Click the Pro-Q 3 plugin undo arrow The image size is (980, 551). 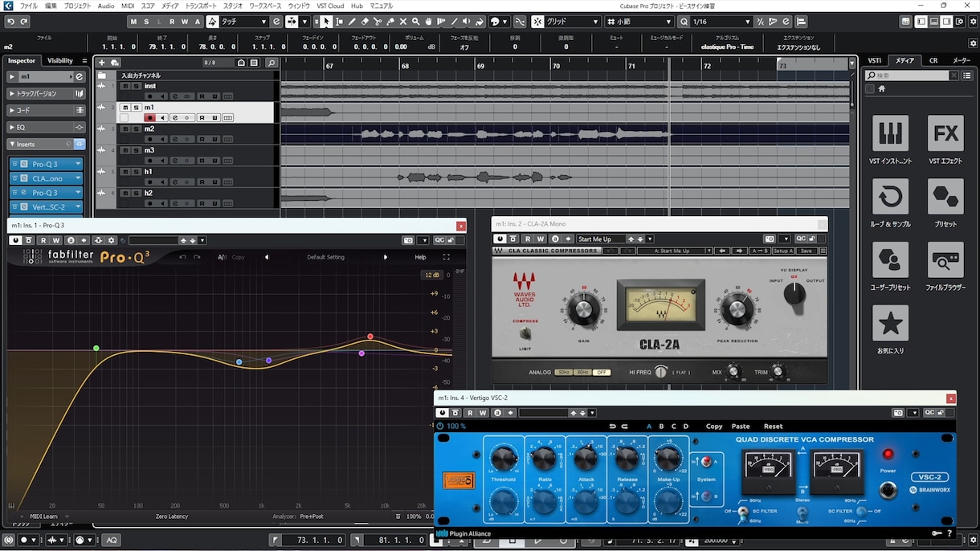pos(182,257)
